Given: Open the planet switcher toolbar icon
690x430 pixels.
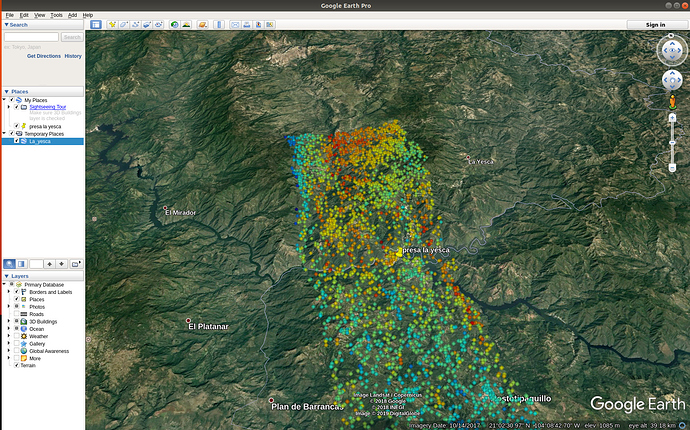Looking at the screenshot, I should [x=202, y=25].
